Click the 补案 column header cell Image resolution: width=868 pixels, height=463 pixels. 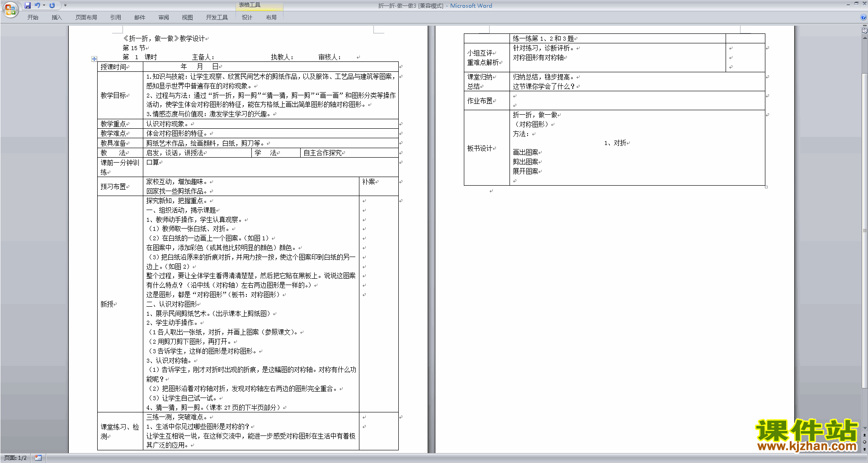coord(378,186)
